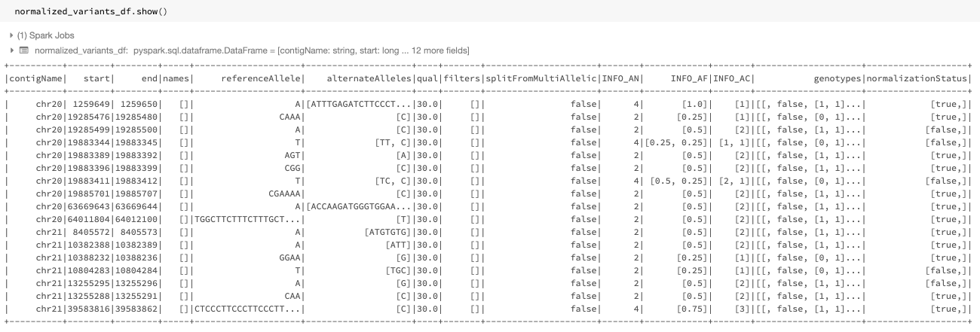Screen dimensions: 980x332
Task: Click the DataFrame table icon
Action: 24,50
